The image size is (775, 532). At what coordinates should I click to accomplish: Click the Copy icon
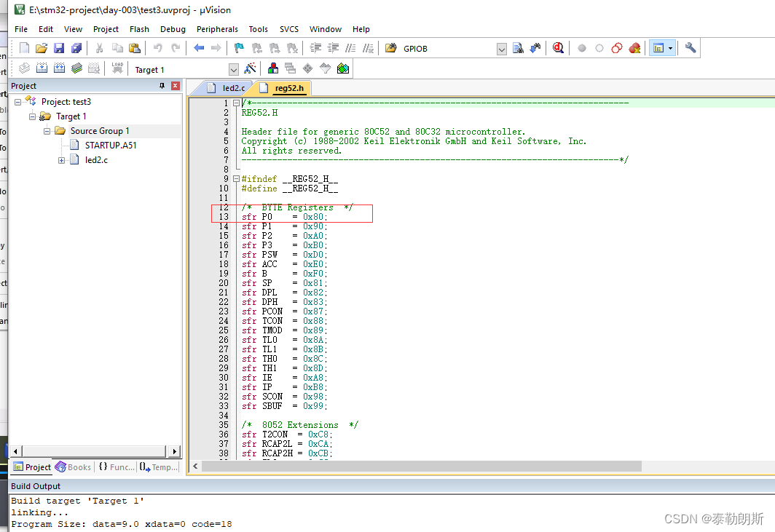click(117, 48)
